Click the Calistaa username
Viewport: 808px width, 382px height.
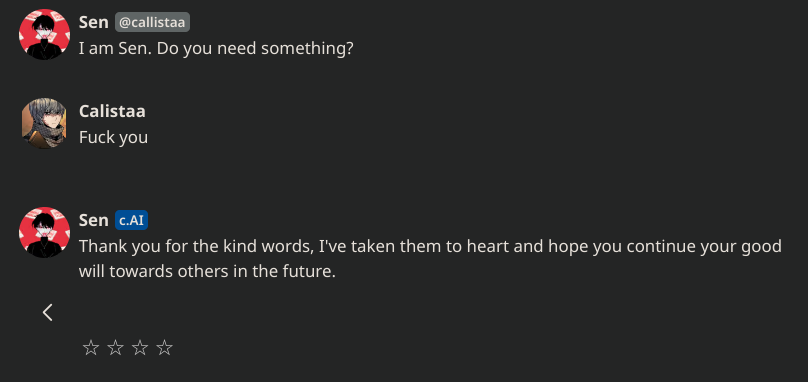point(112,111)
